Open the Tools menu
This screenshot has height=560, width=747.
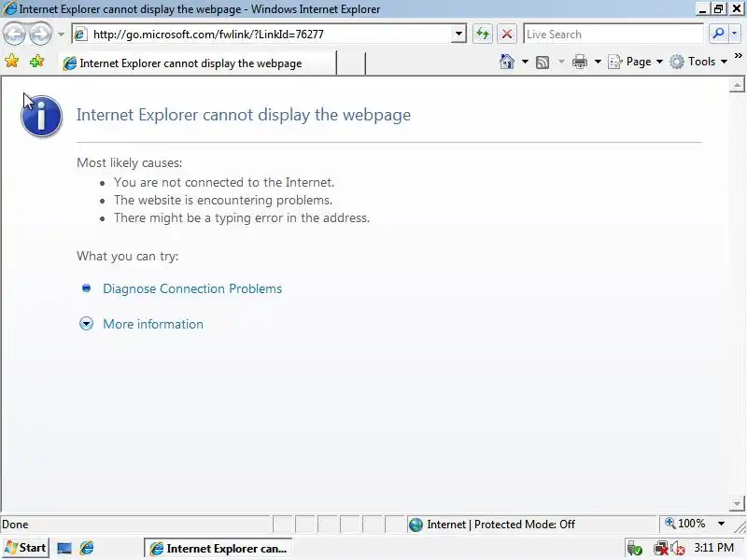point(698,62)
